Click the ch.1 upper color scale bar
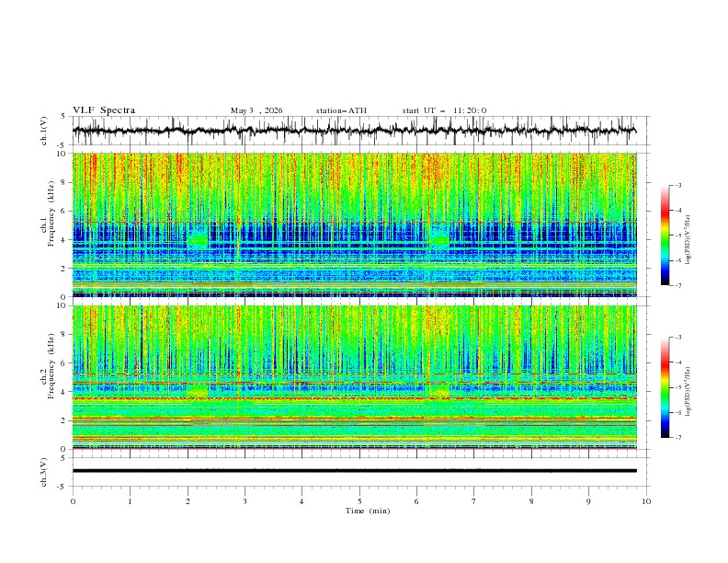Screen dimensions: 728x563 (665, 236)
